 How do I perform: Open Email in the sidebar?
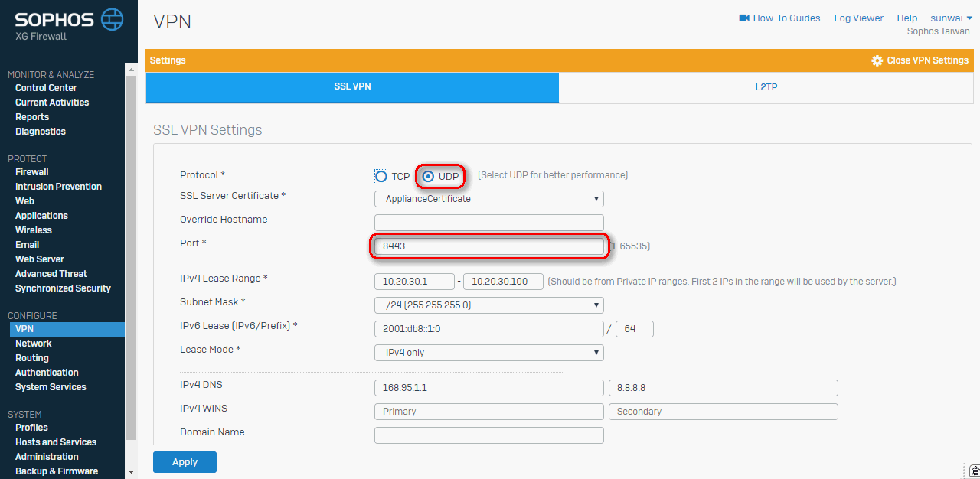[x=27, y=245]
